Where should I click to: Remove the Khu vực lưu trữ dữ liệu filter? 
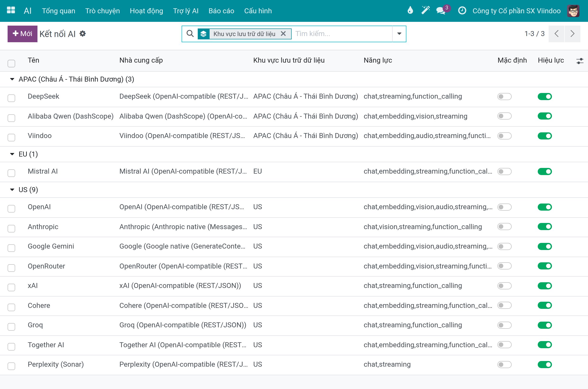[x=283, y=33]
